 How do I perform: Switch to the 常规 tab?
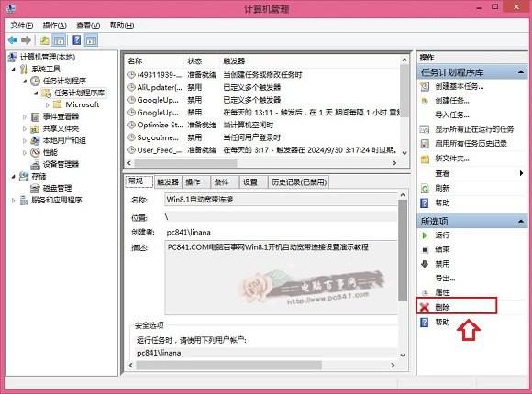point(139,181)
